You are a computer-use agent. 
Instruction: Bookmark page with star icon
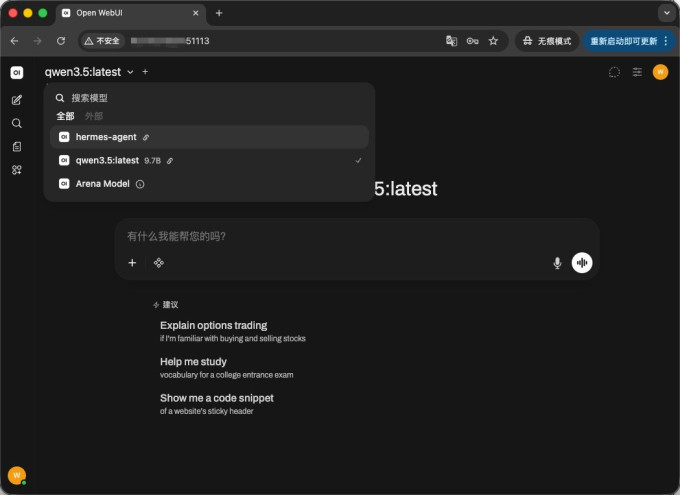coord(493,41)
